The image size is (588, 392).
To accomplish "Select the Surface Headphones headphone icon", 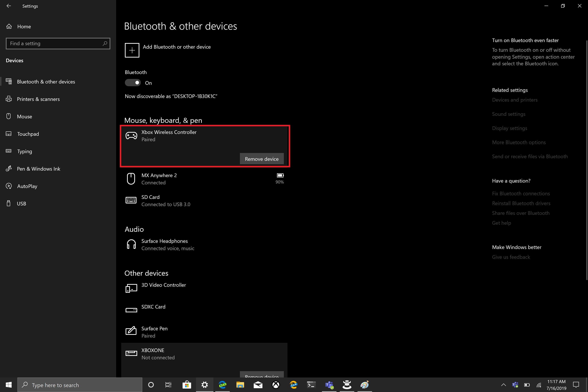I will 131,244.
